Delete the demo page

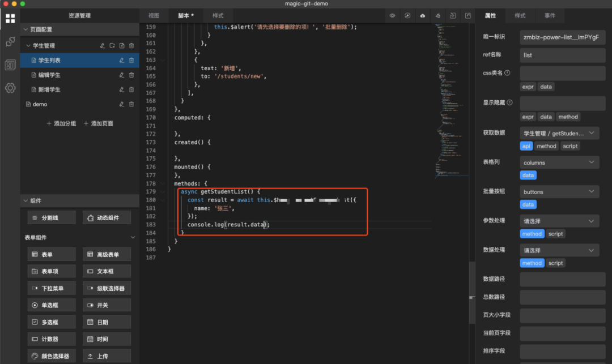[x=131, y=104]
